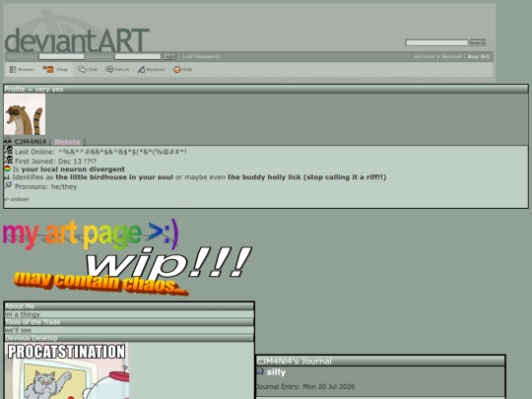Click the 'Devious Desktop' header
Viewport: 532px width, 399px height.
click(129, 338)
